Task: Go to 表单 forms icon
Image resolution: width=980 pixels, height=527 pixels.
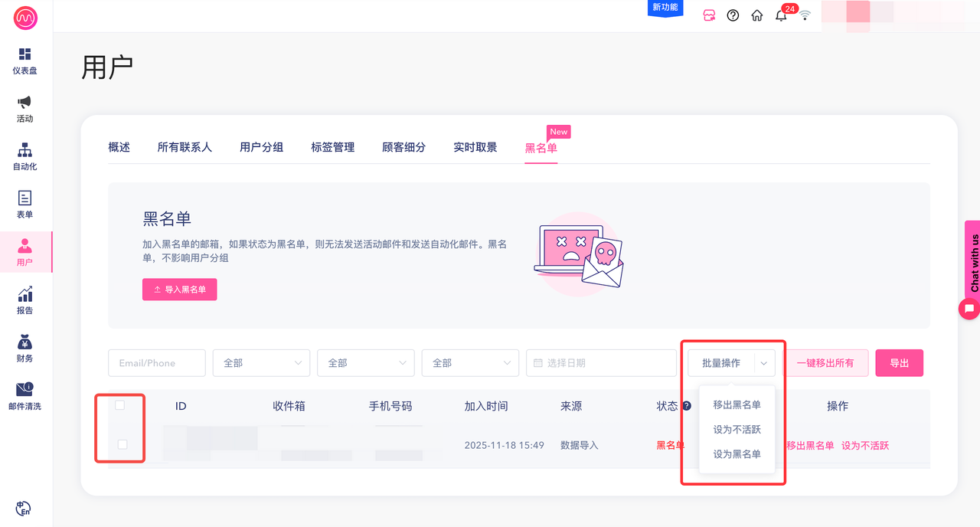Action: click(25, 198)
